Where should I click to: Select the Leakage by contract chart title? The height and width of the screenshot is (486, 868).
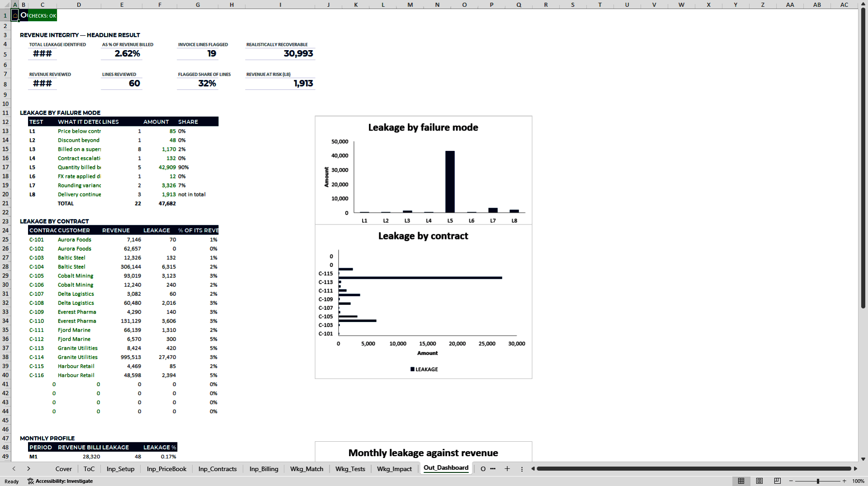click(x=423, y=236)
